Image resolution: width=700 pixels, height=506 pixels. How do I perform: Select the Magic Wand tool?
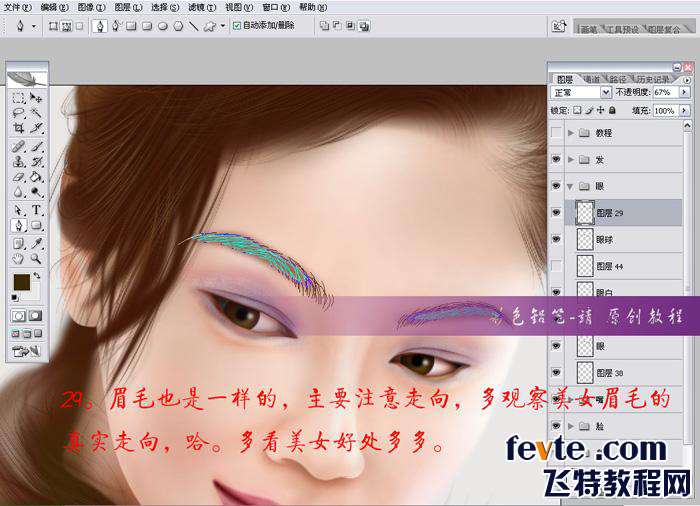click(x=36, y=113)
